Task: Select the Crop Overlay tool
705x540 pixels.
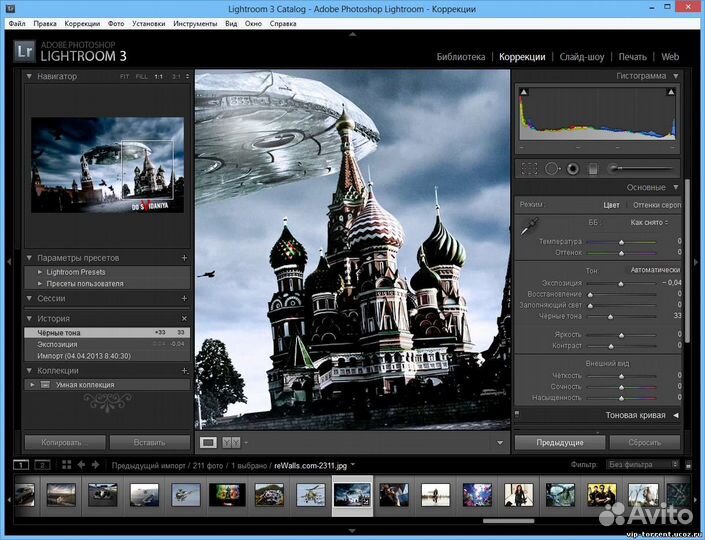Action: click(x=529, y=169)
